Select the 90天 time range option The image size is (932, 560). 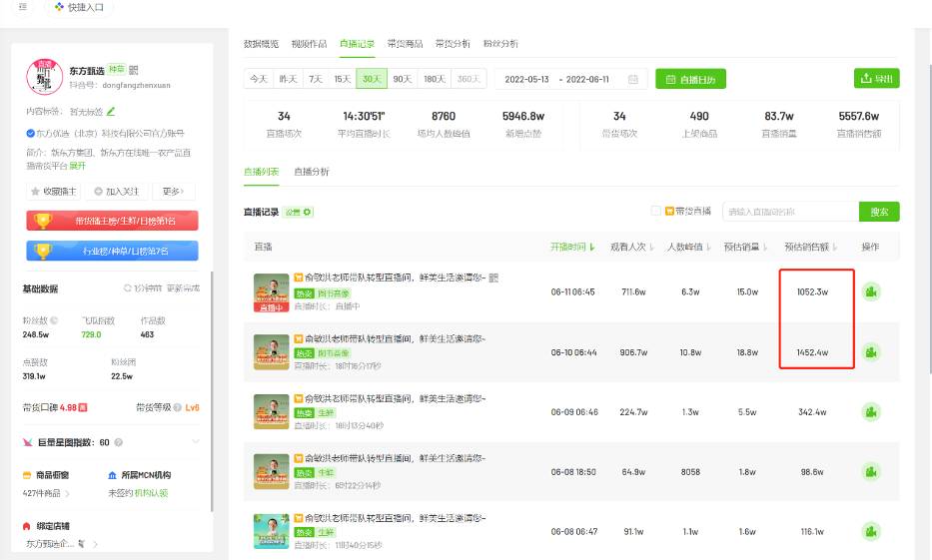tap(402, 79)
